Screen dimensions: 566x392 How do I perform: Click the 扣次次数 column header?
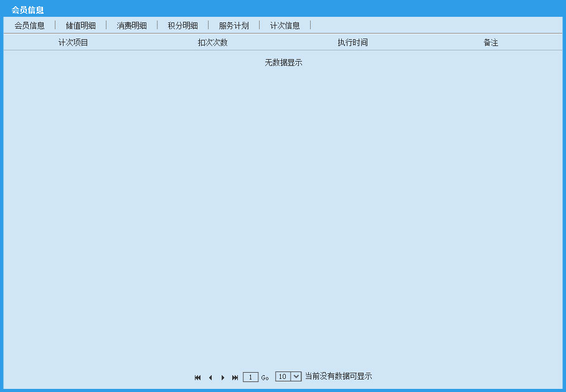tap(212, 42)
